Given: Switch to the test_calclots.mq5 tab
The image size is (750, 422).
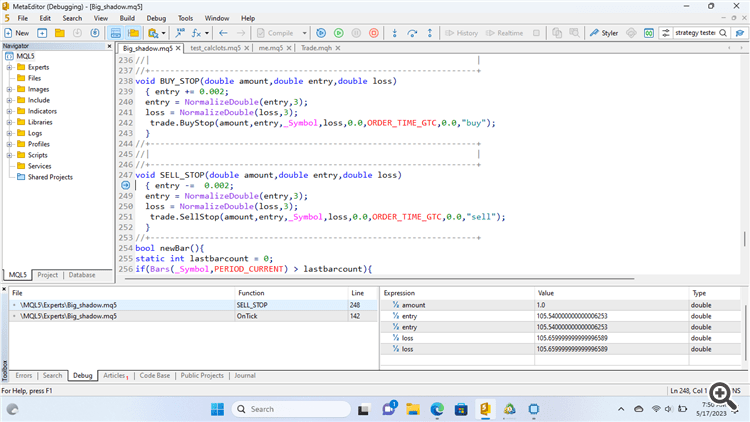Looking at the screenshot, I should coord(215,48).
